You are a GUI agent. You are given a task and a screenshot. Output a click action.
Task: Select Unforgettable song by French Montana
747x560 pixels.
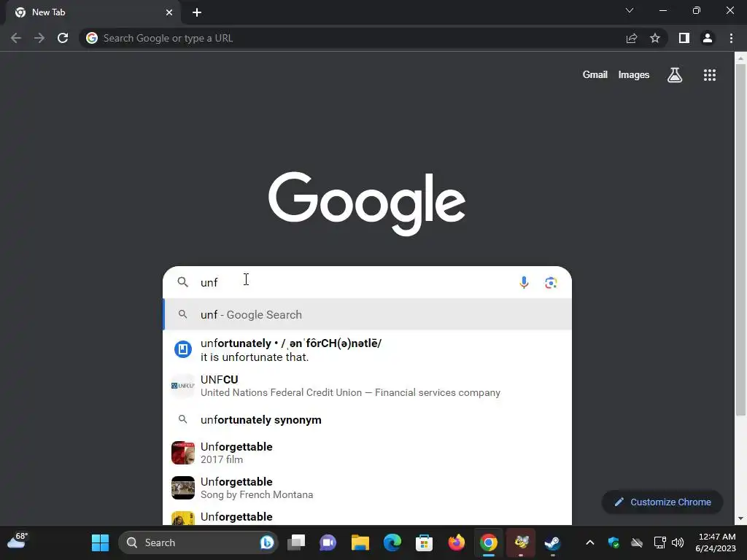tap(368, 488)
